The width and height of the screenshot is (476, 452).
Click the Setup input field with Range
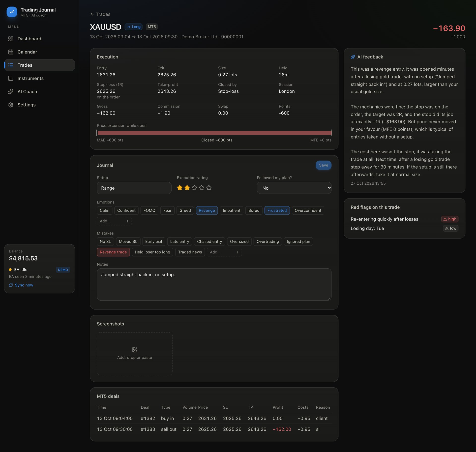tap(134, 188)
